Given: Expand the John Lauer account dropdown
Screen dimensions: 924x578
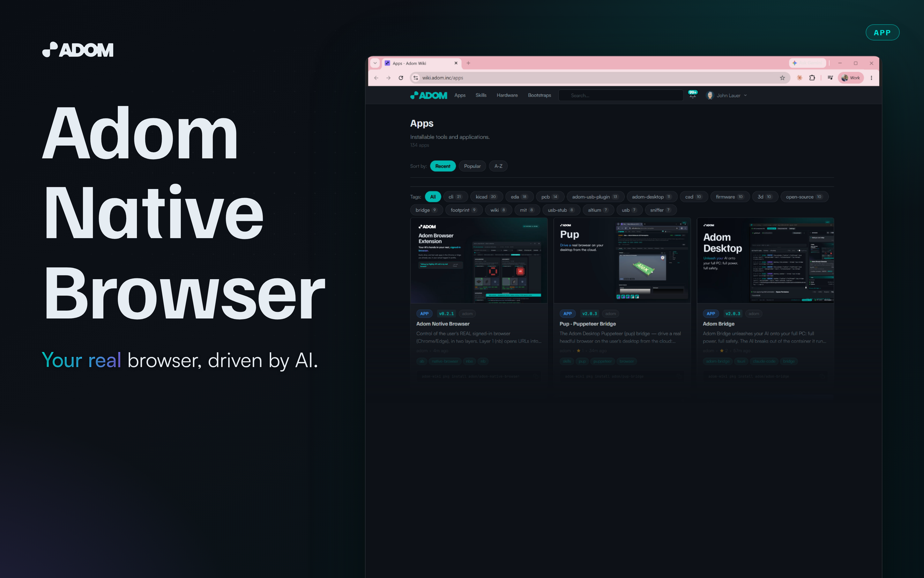Looking at the screenshot, I should [x=745, y=95].
